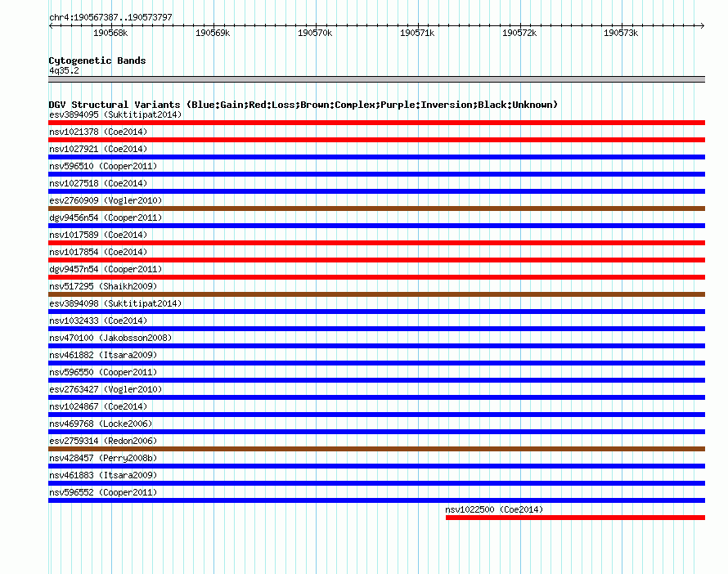This screenshot has height=574, width=728.
Task: Click the Cytogenetic Bands track title
Action: point(97,61)
